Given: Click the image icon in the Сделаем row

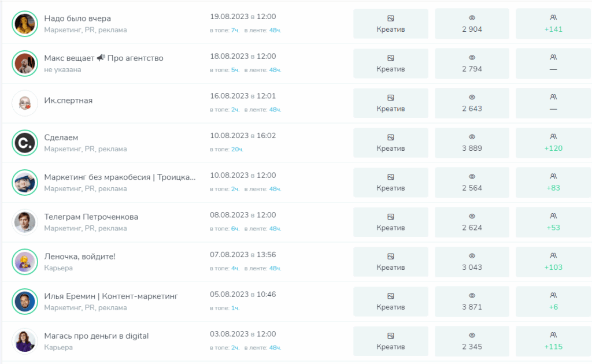Looking at the screenshot, I should [x=391, y=137].
